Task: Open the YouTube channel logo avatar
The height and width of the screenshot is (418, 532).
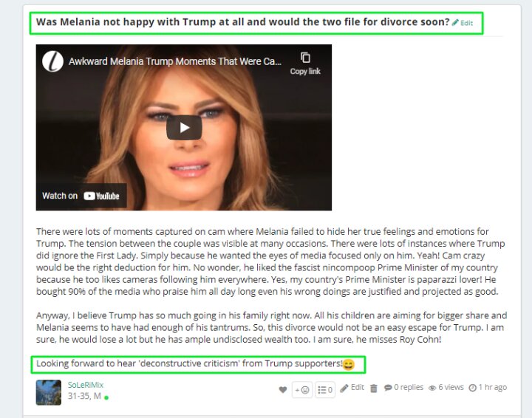Action: tap(52, 61)
